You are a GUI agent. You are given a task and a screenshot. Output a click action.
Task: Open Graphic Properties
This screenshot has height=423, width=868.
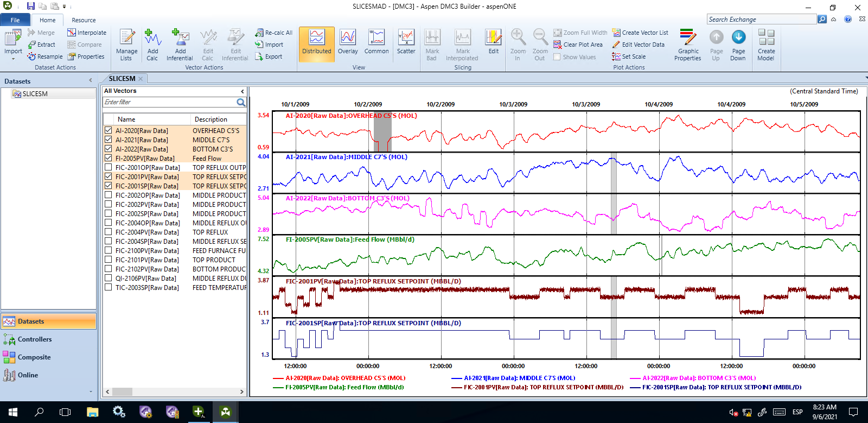[688, 45]
